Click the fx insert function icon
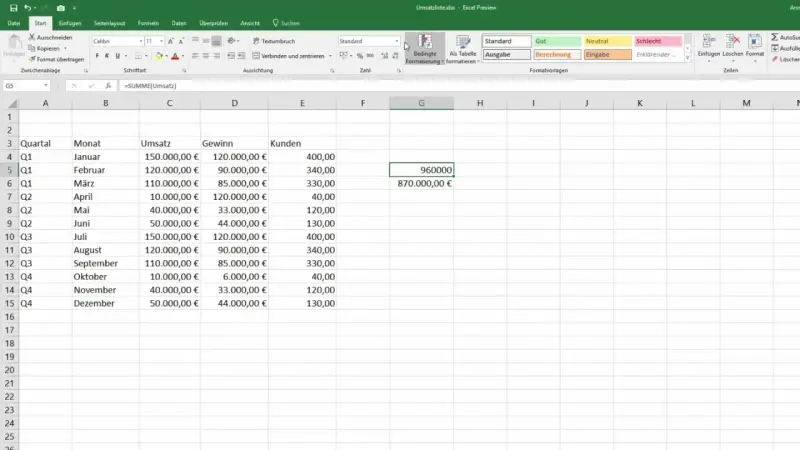 pyautogui.click(x=108, y=86)
